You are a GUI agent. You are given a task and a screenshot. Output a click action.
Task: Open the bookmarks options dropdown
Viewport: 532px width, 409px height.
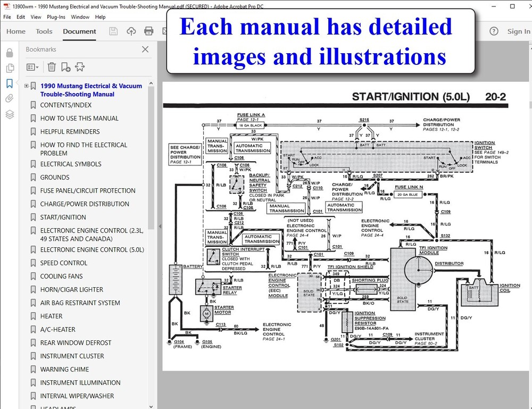click(x=32, y=67)
